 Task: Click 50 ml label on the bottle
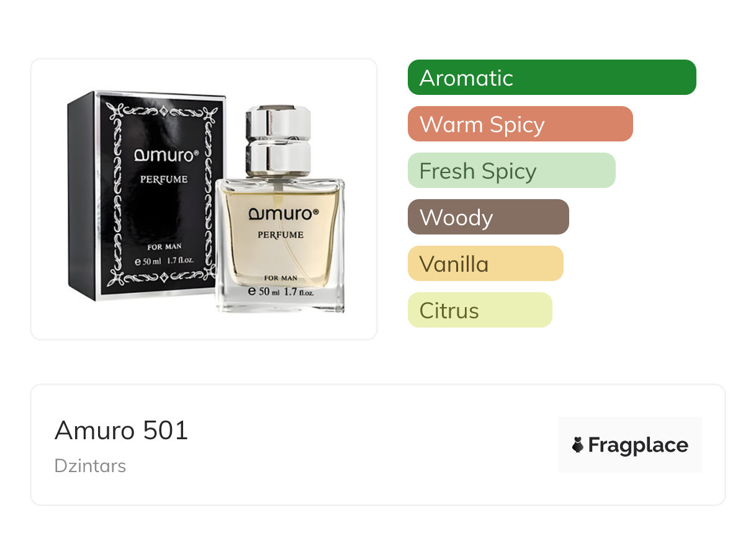264,291
